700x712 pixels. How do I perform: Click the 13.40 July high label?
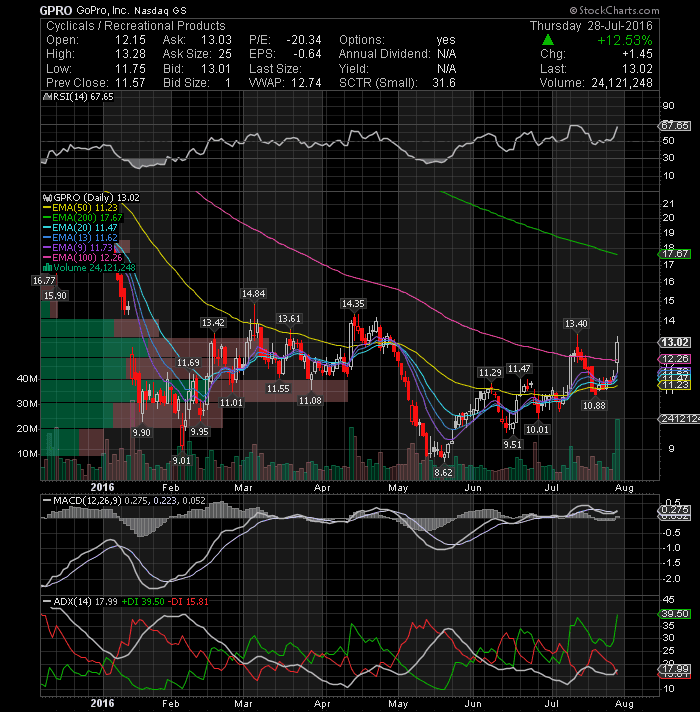coord(576,323)
